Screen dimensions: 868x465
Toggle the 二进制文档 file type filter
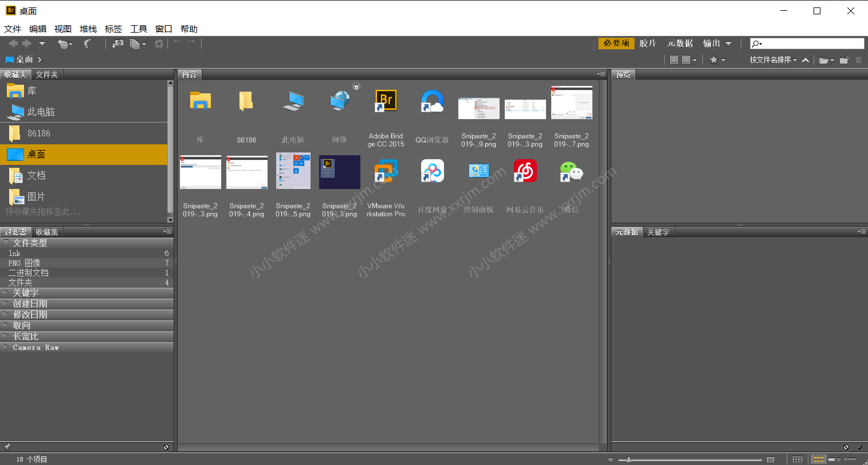[x=87, y=273]
